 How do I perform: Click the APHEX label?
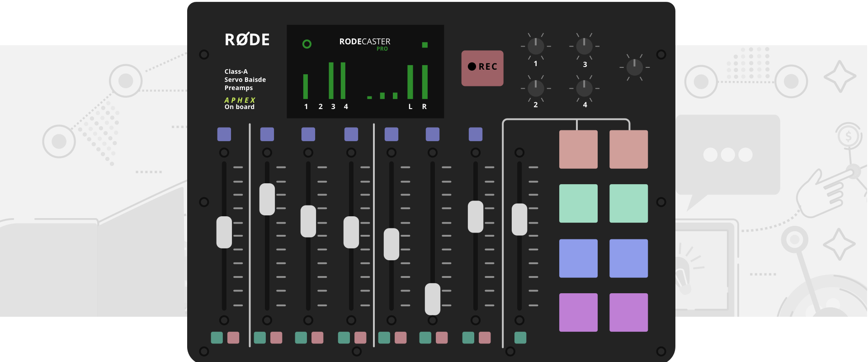pos(240,100)
